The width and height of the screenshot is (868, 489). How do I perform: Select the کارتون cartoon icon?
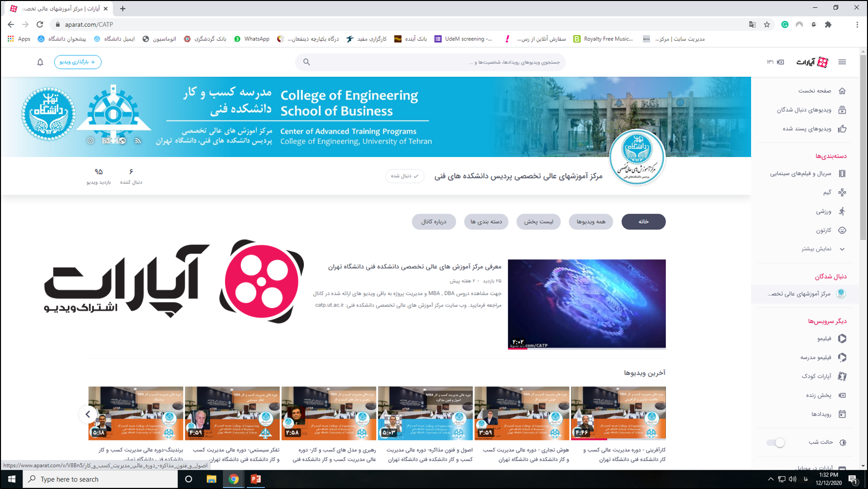tap(842, 230)
